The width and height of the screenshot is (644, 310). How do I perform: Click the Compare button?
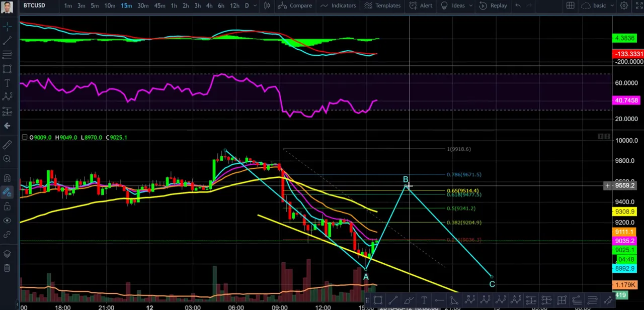click(295, 6)
